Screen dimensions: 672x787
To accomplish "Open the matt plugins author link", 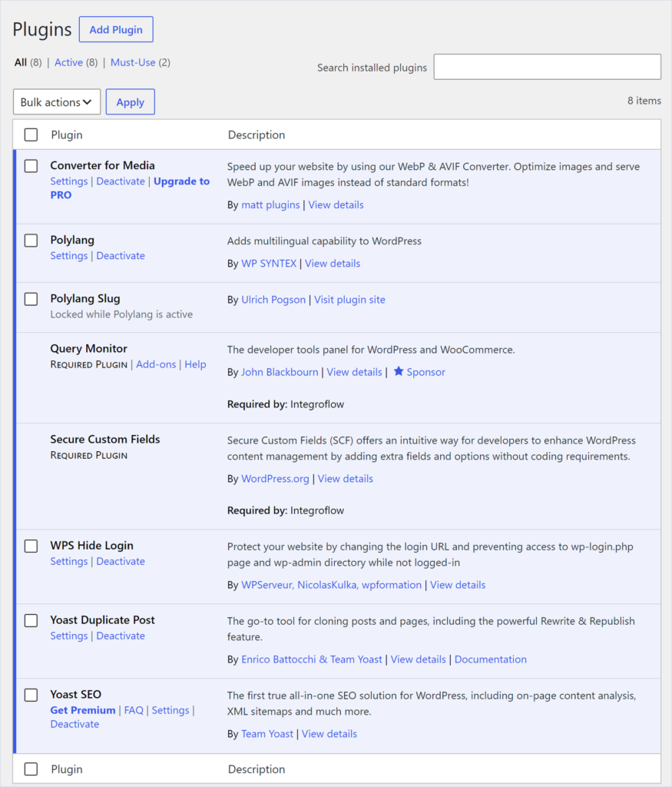I will [270, 204].
